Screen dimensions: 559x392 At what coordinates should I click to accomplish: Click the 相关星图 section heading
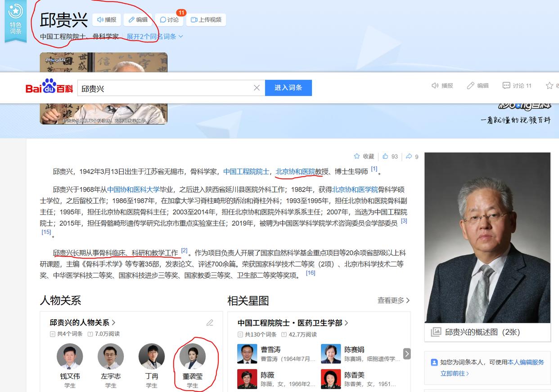[x=248, y=300]
